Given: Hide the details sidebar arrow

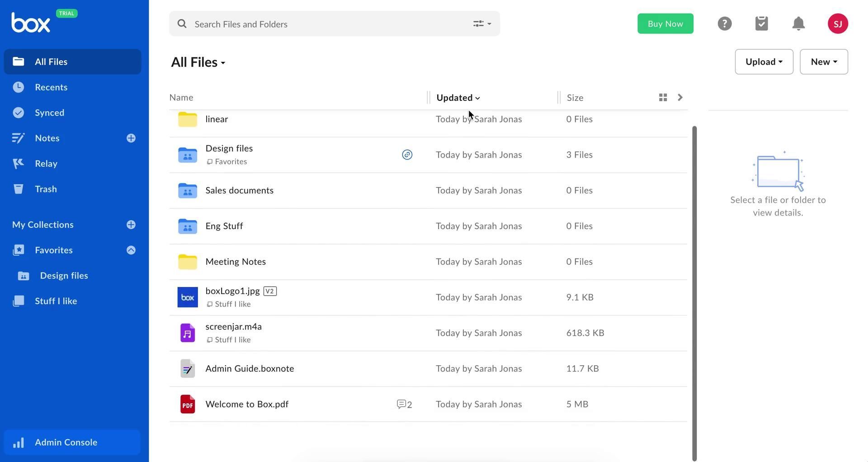Looking at the screenshot, I should coord(680,98).
